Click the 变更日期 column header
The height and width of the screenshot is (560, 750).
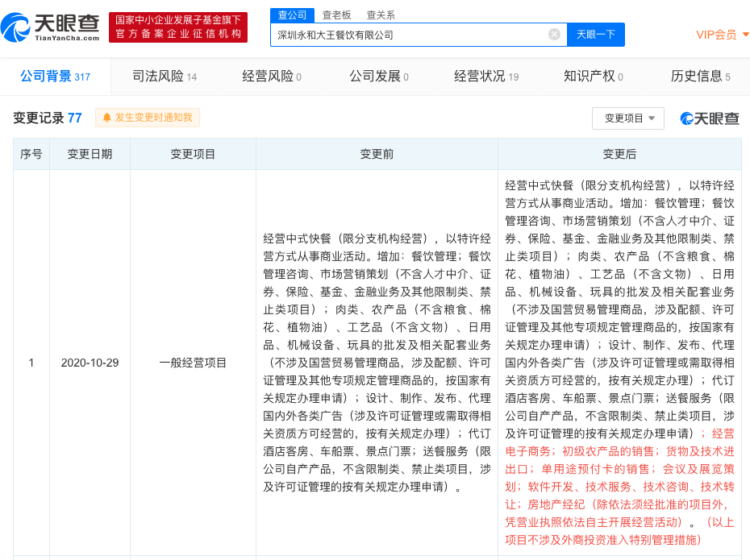coord(90,154)
